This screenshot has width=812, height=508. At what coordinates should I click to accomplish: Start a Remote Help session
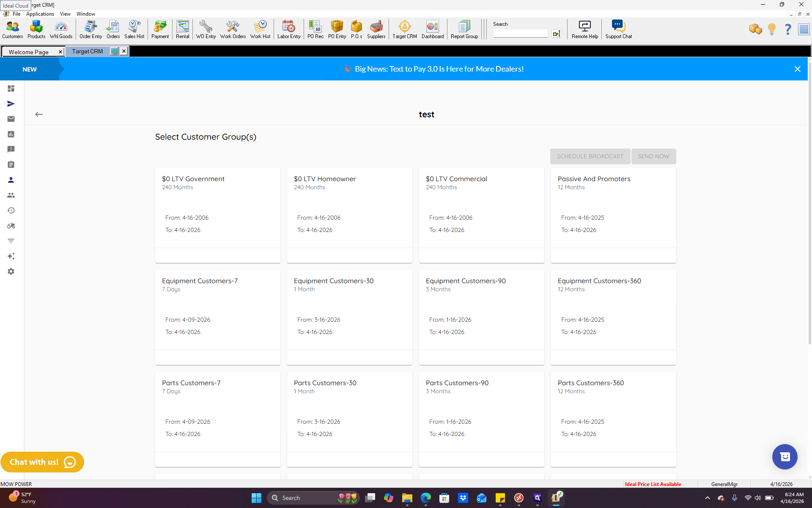click(x=585, y=30)
